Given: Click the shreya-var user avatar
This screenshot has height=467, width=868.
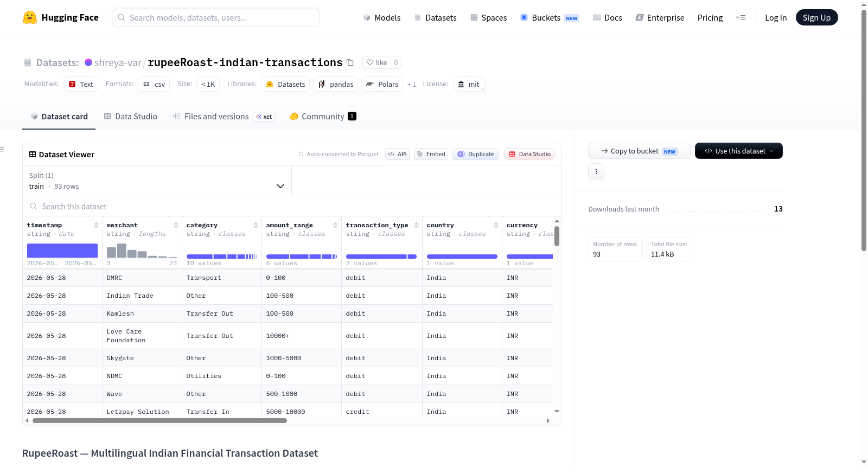Looking at the screenshot, I should 88,62.
